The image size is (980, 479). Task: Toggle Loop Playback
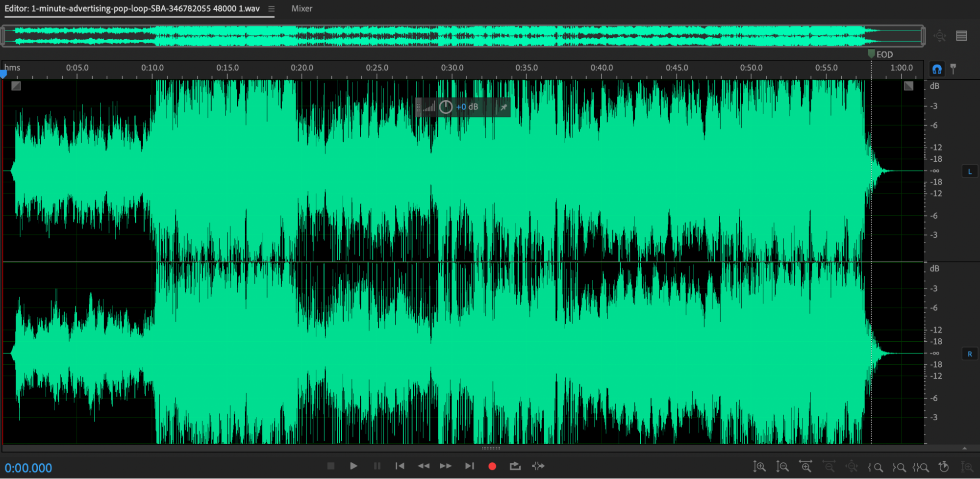pyautogui.click(x=515, y=466)
